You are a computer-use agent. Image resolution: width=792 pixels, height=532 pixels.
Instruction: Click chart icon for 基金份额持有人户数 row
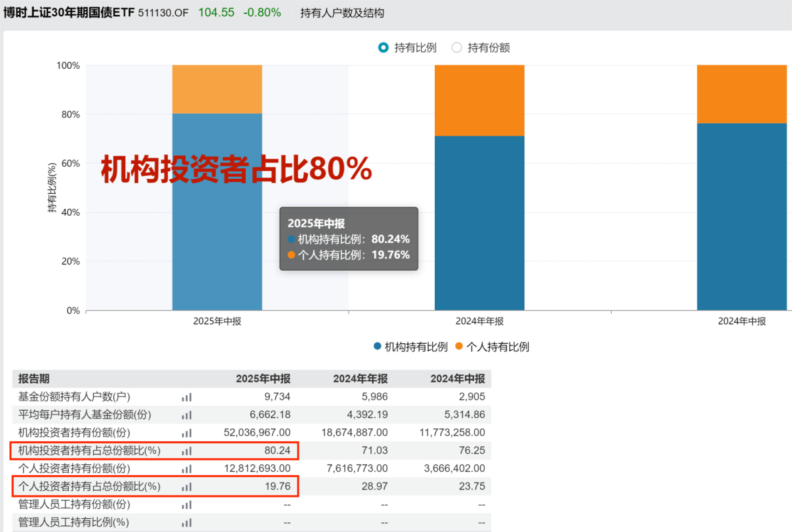click(x=186, y=397)
